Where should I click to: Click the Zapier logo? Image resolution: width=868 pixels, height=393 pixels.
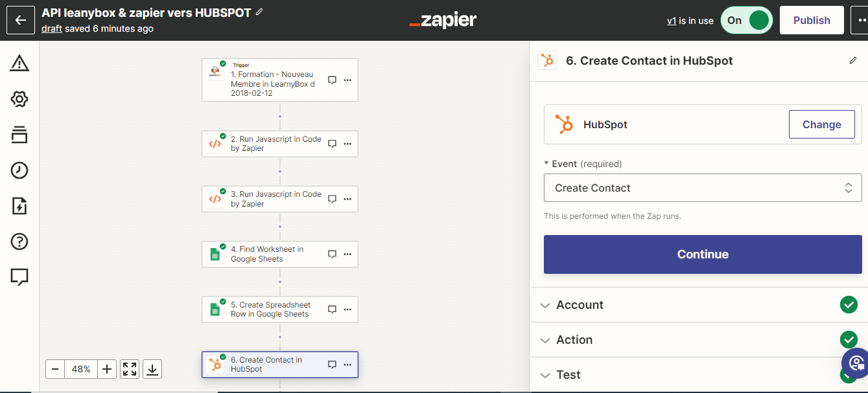[x=443, y=20]
